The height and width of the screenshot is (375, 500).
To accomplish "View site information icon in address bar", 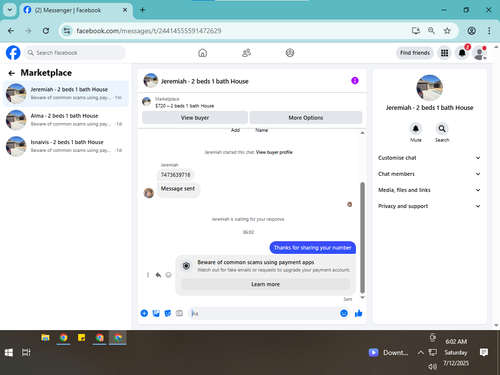I will (x=67, y=31).
